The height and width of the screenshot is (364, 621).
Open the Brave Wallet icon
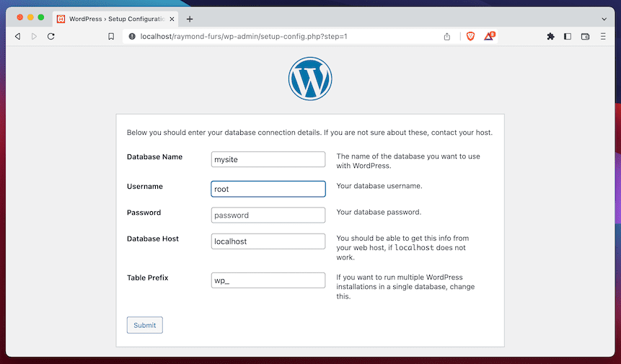[586, 36]
